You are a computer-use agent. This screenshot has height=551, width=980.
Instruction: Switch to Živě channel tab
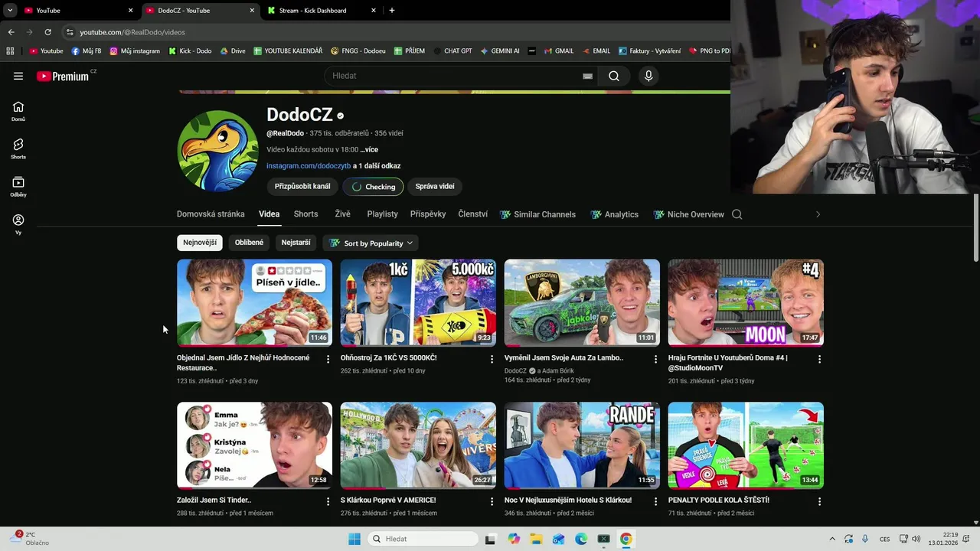342,214
